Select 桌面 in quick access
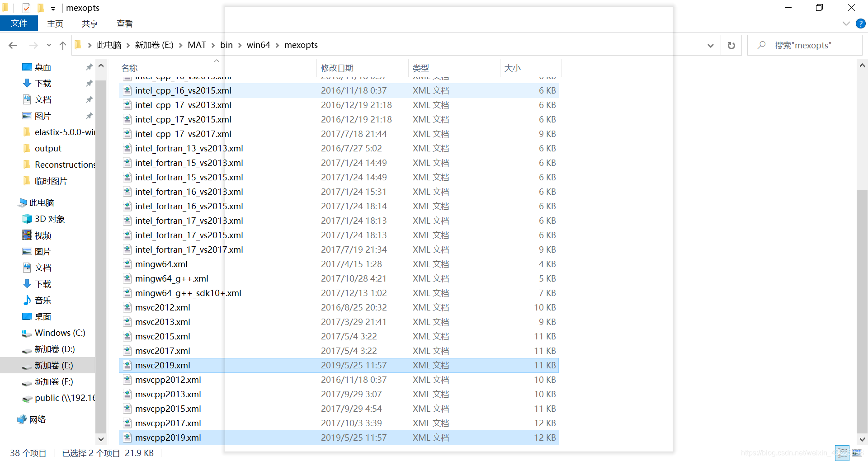The height and width of the screenshot is (461, 868). point(43,67)
